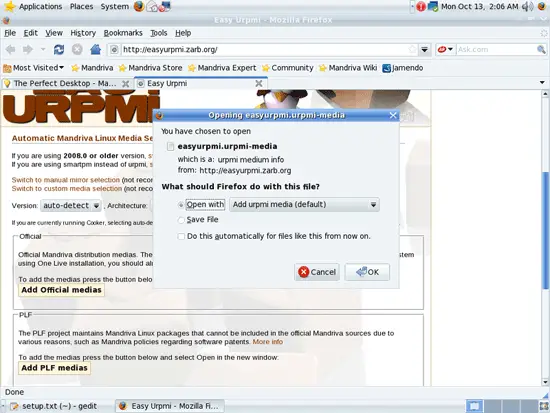Click the Mandriva star Applications icon
The width and height of the screenshot is (550, 413).
(x=10, y=6)
